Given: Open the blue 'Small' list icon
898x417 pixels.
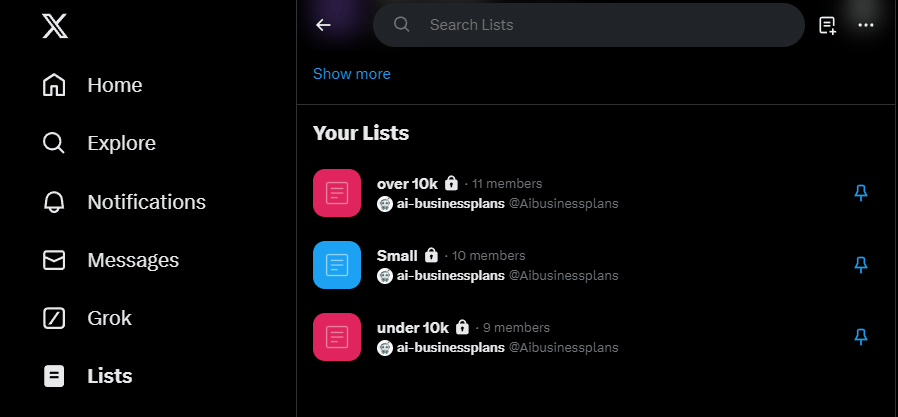Looking at the screenshot, I should tap(337, 265).
